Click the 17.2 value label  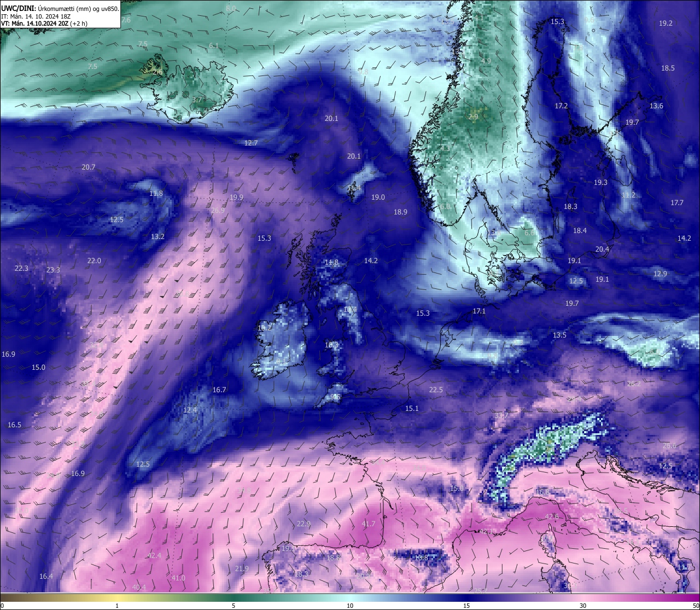pos(561,106)
